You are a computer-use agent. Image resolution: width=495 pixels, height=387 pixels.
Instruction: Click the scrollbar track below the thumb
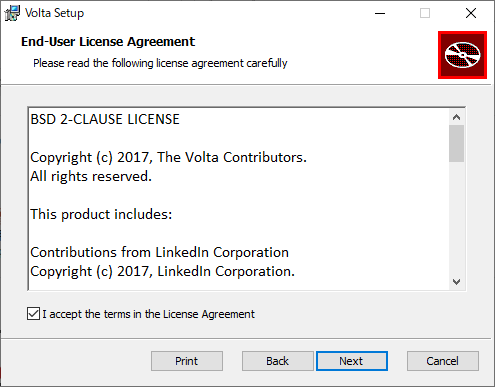pos(456,218)
